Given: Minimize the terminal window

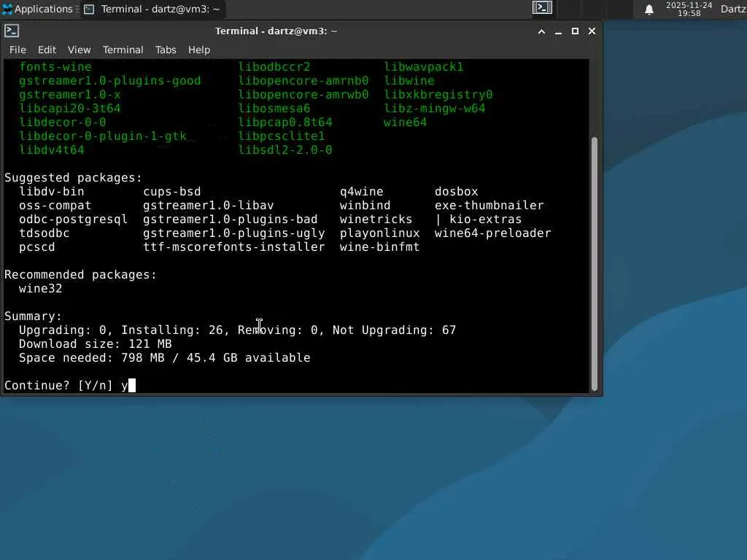Looking at the screenshot, I should click(558, 31).
